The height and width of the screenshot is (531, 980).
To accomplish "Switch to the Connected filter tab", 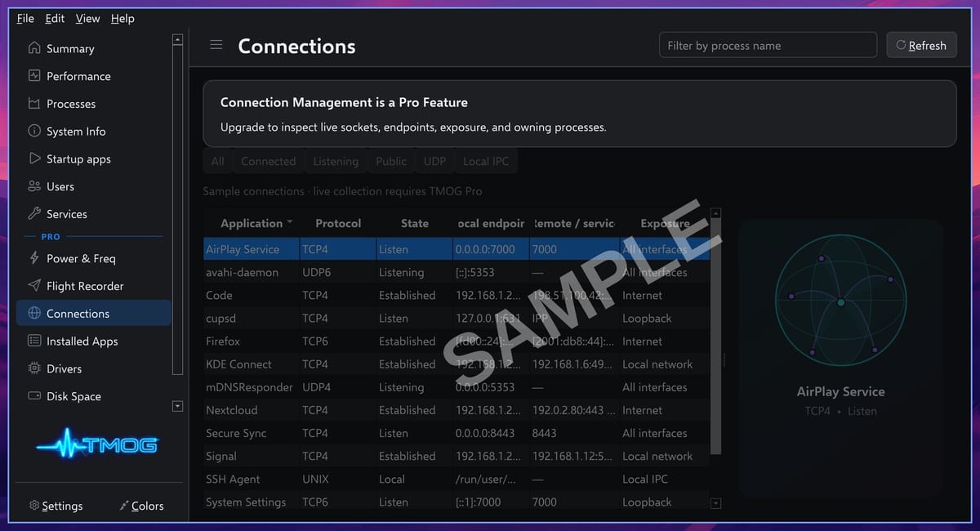I will 269,162.
